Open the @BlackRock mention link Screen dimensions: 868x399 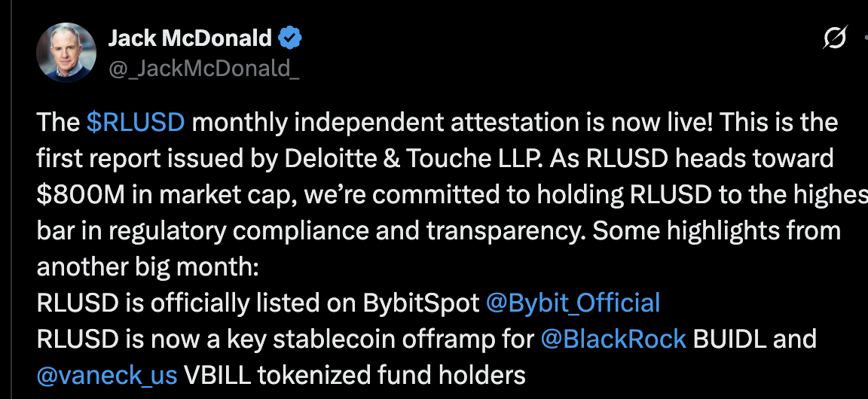(613, 339)
